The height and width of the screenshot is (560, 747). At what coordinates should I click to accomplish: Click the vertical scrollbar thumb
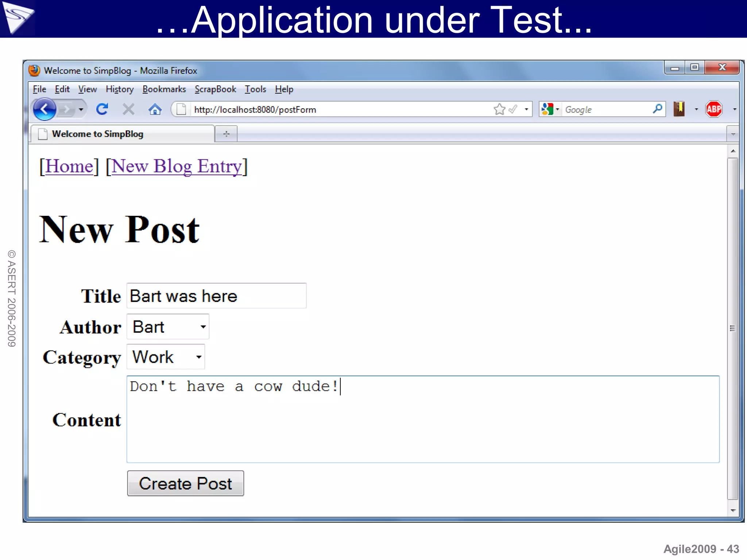(x=733, y=328)
